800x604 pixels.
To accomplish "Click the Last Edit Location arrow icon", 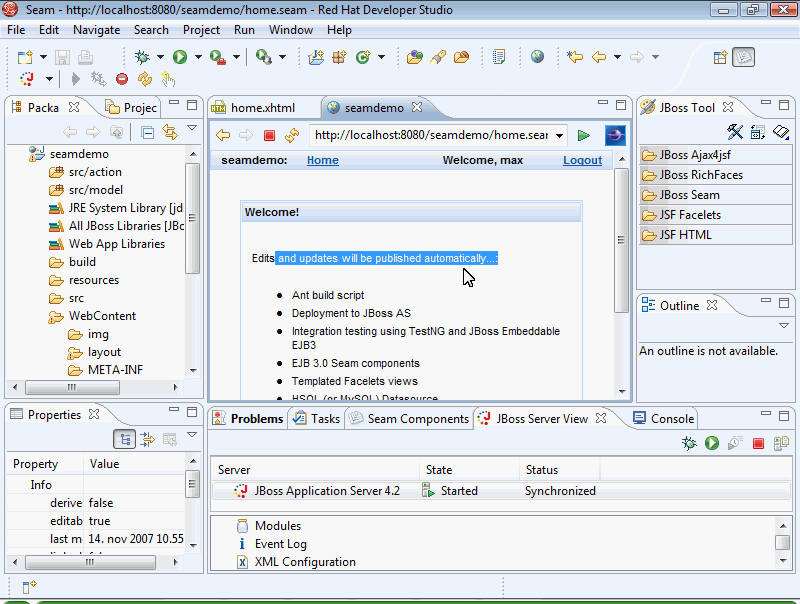I will pyautogui.click(x=576, y=57).
